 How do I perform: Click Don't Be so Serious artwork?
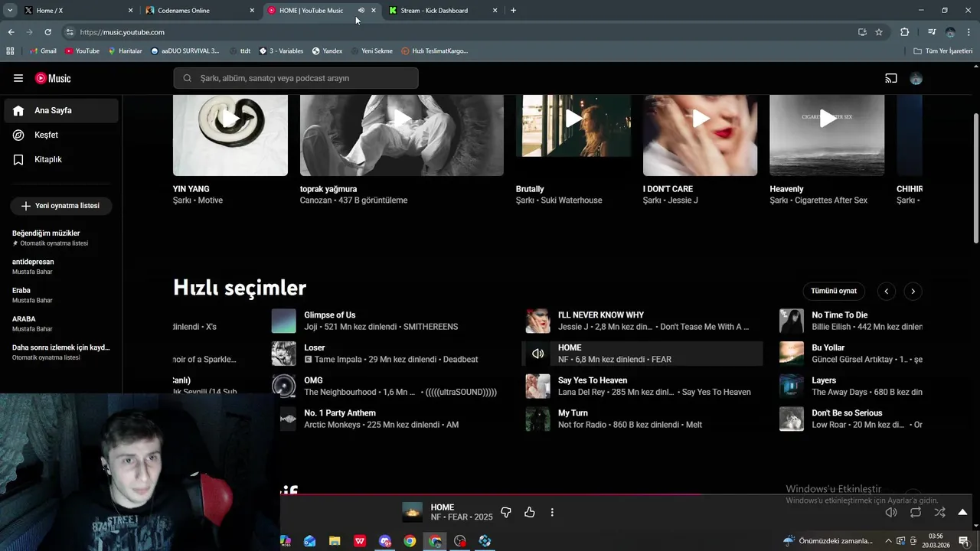click(x=792, y=419)
